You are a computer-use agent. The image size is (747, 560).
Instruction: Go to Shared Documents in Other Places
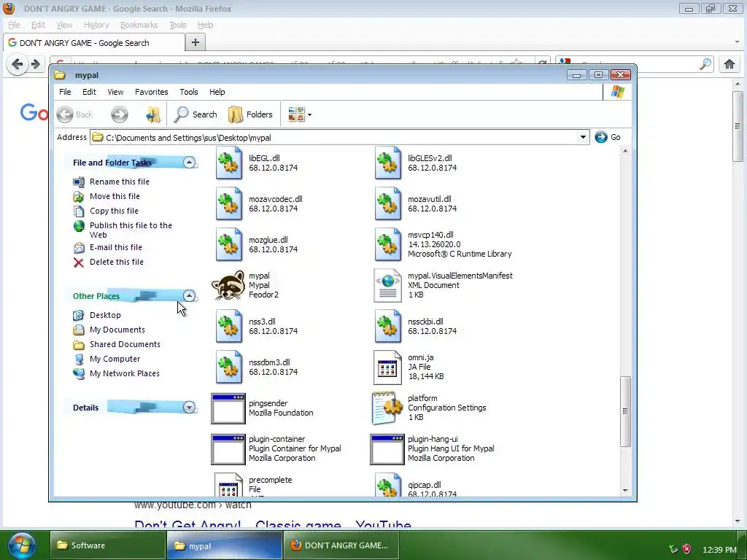125,344
